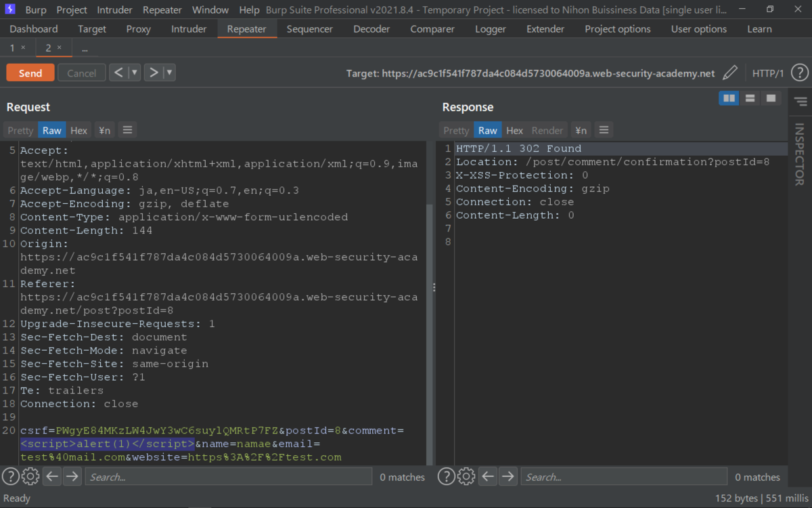Image resolution: width=812 pixels, height=508 pixels.
Task: Switch Response view to Render
Action: [x=547, y=130]
